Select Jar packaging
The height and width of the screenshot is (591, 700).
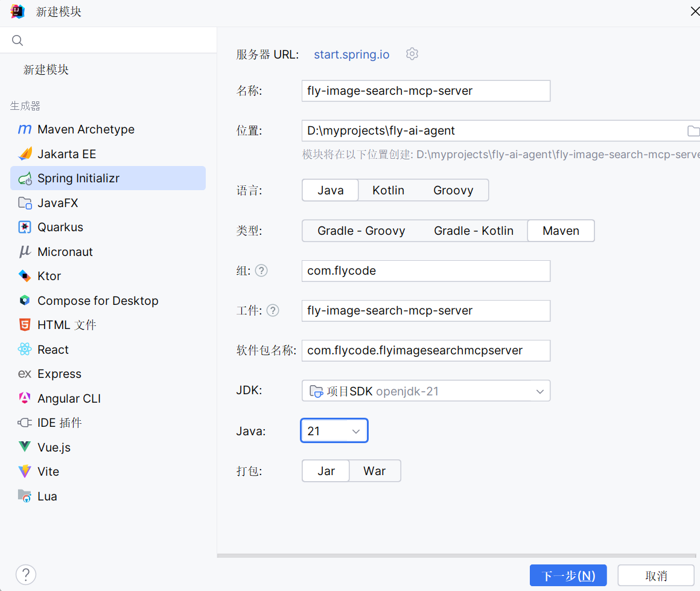(326, 471)
